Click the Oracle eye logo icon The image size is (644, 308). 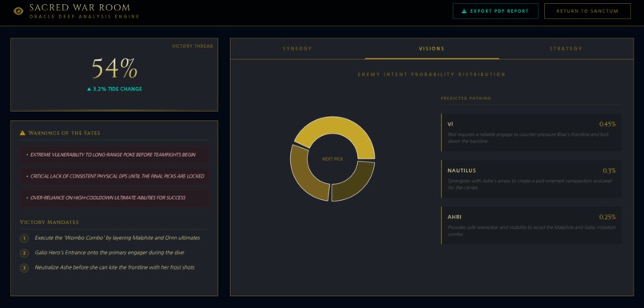pyautogui.click(x=18, y=11)
